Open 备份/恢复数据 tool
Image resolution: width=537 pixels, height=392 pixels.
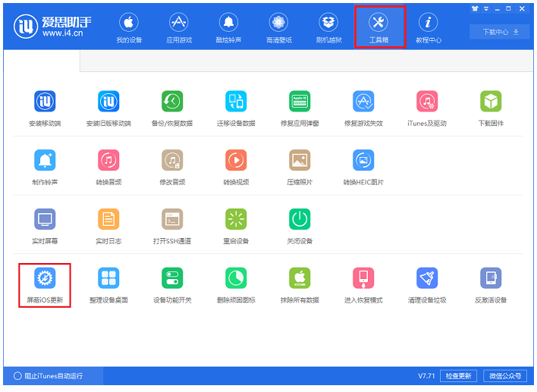click(172, 102)
